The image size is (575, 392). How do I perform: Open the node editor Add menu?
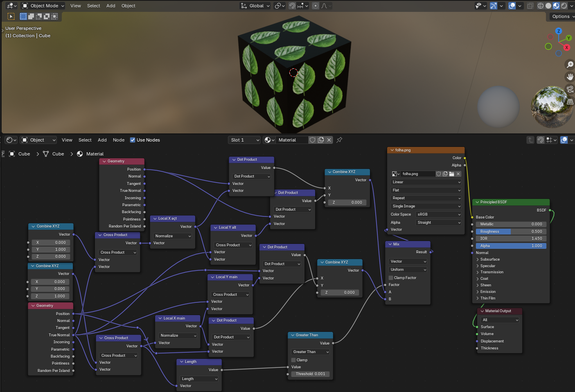[x=102, y=140]
